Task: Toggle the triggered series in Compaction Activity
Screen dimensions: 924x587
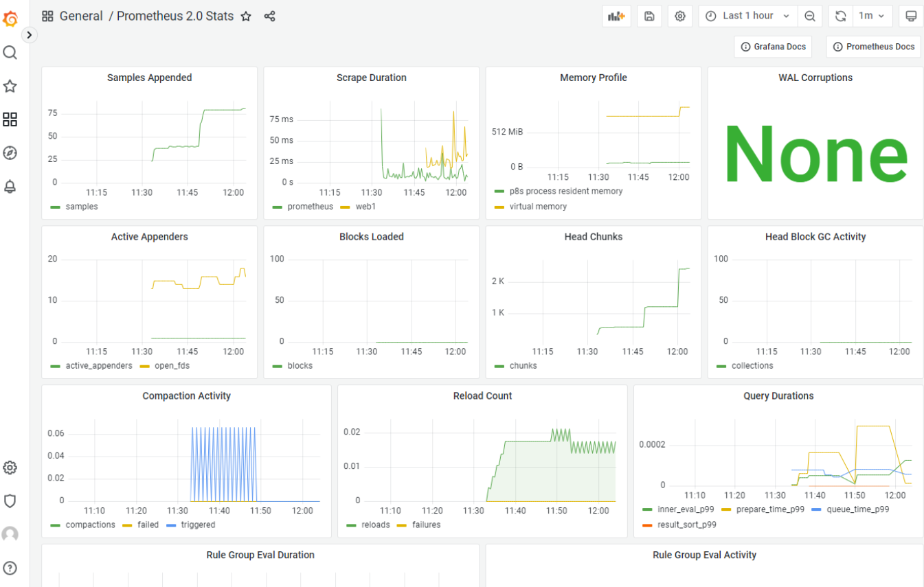Action: [x=198, y=525]
